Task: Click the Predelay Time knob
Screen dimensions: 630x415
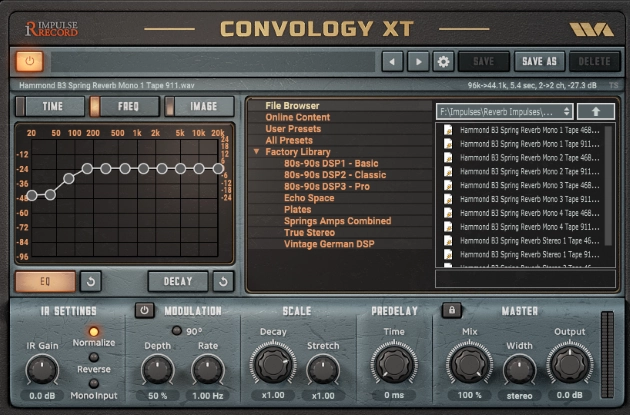Action: [x=394, y=364]
